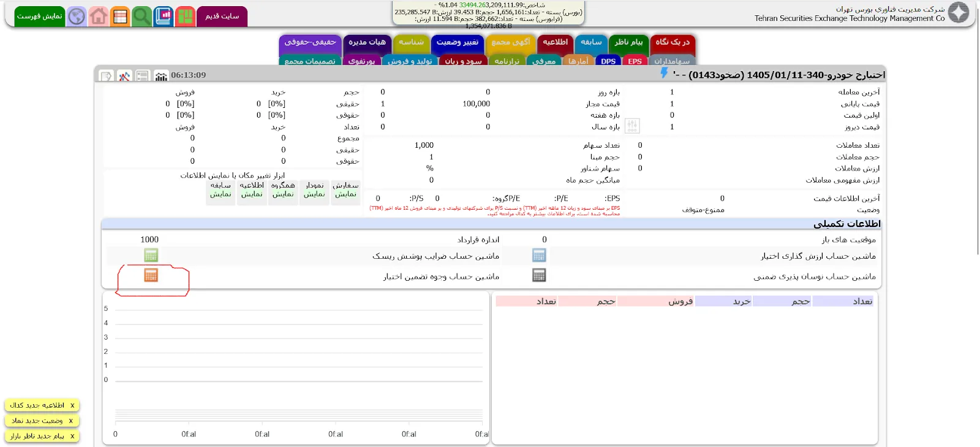Go to the home page icon
This screenshot has width=980, height=447.
coord(98,17)
